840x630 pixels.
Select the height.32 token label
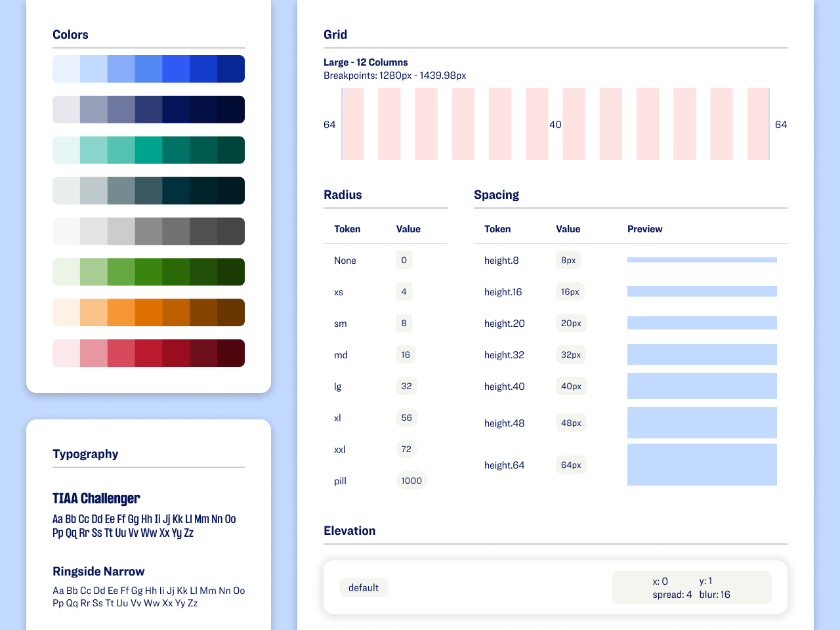(504, 355)
